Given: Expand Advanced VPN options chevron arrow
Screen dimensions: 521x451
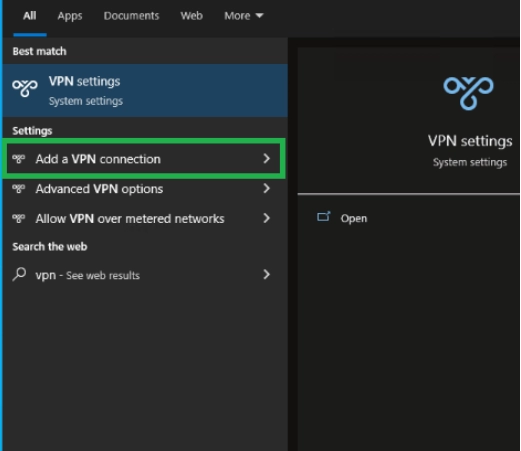Looking at the screenshot, I should point(266,188).
